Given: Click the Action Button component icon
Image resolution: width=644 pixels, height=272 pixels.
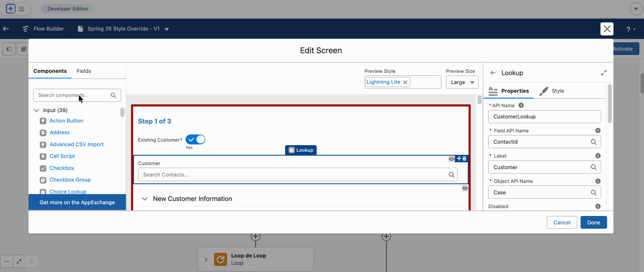Looking at the screenshot, I should [43, 121].
